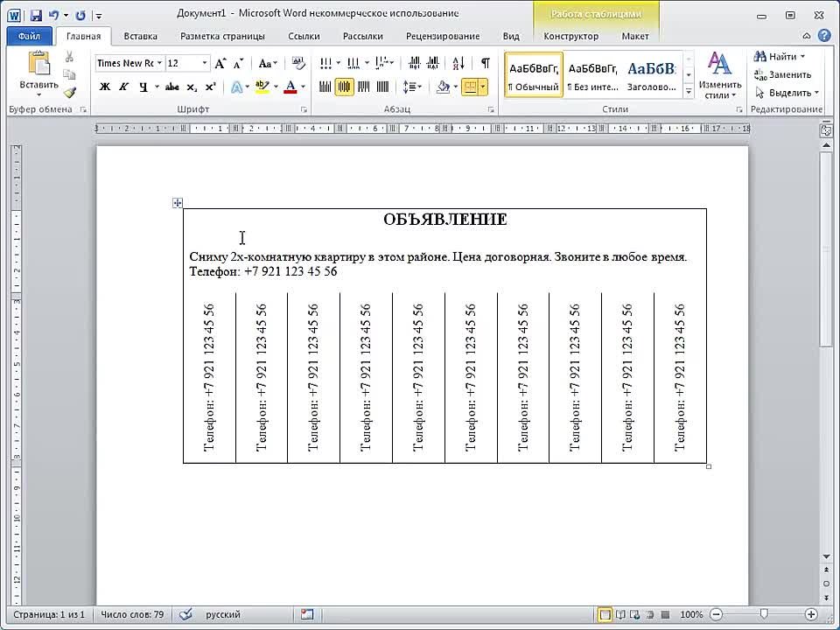Zoom out with the minus button
840x630 pixels.
[717, 614]
